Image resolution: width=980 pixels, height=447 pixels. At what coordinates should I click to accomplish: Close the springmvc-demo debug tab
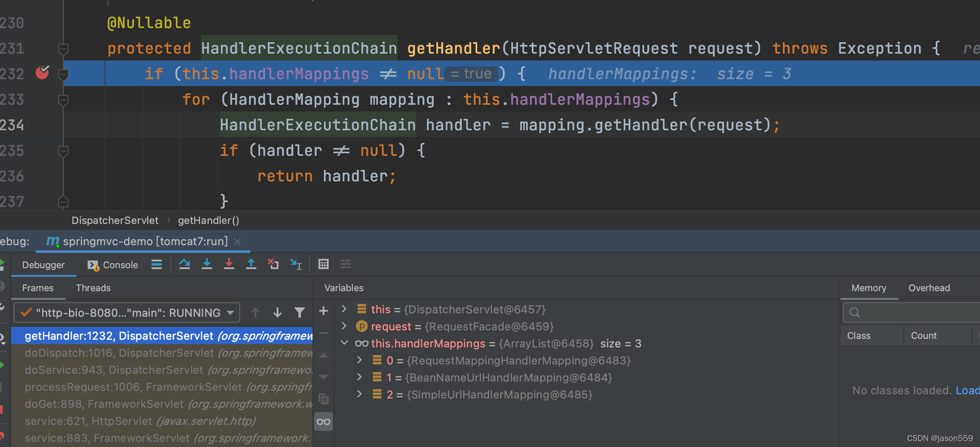point(238,242)
